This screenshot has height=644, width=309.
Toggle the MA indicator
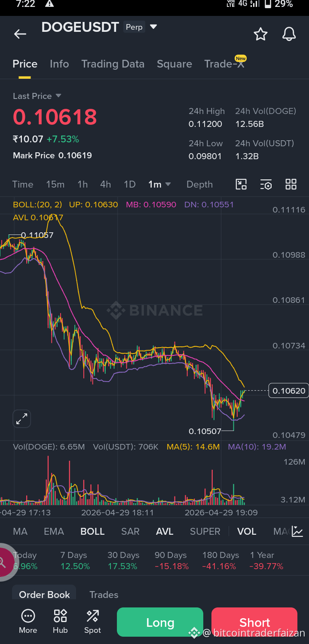(x=20, y=531)
